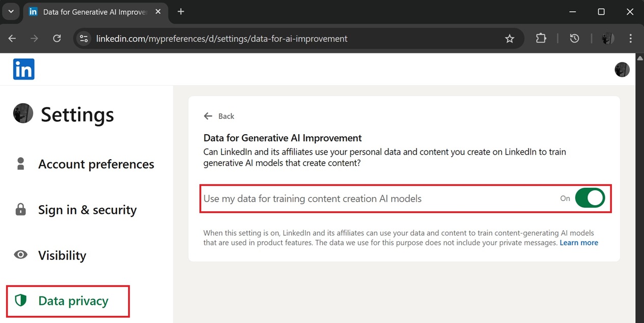Select Sign in & security section
Image resolution: width=644 pixels, height=323 pixels.
point(87,210)
